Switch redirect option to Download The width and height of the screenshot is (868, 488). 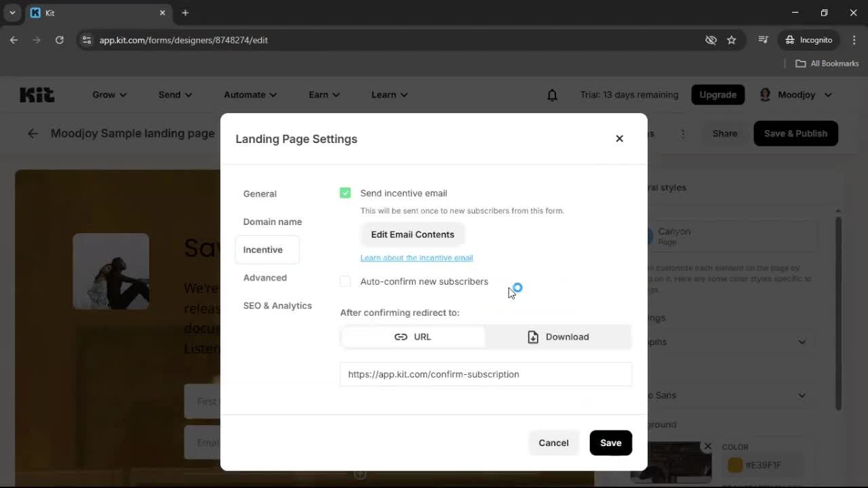tap(558, 337)
